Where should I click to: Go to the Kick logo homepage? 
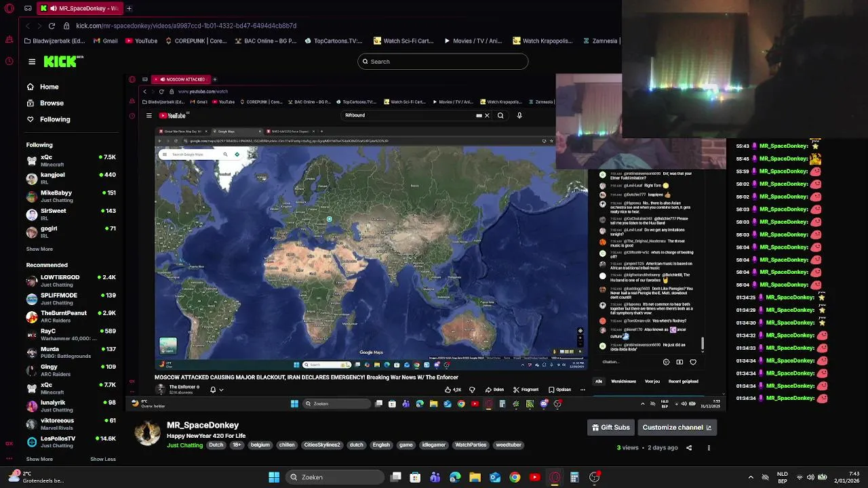[x=63, y=62]
